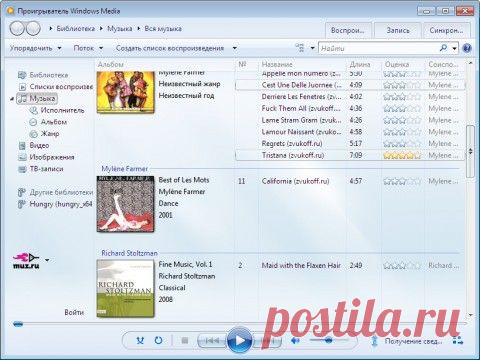
Task: Open the Help question-mark icon
Action: (x=467, y=48)
